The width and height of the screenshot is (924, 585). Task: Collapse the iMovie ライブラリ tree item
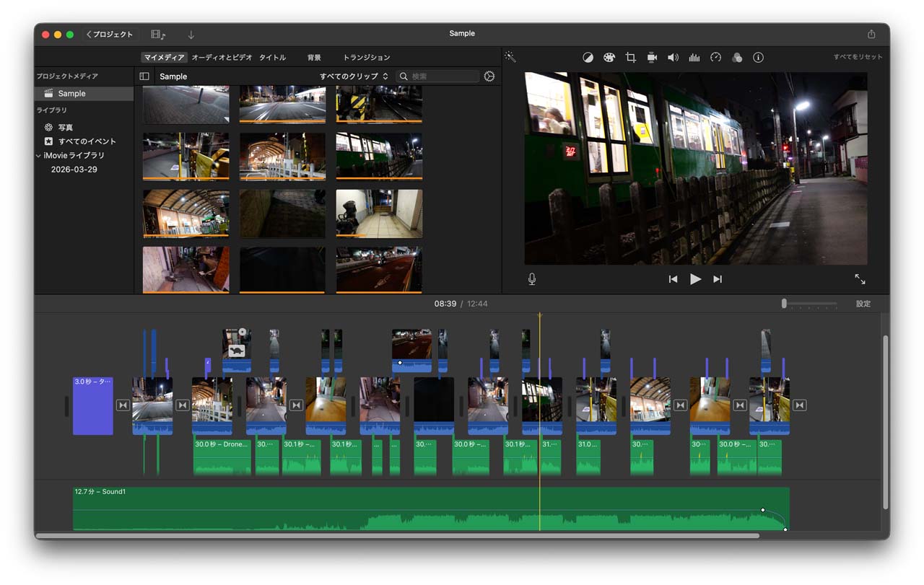39,156
